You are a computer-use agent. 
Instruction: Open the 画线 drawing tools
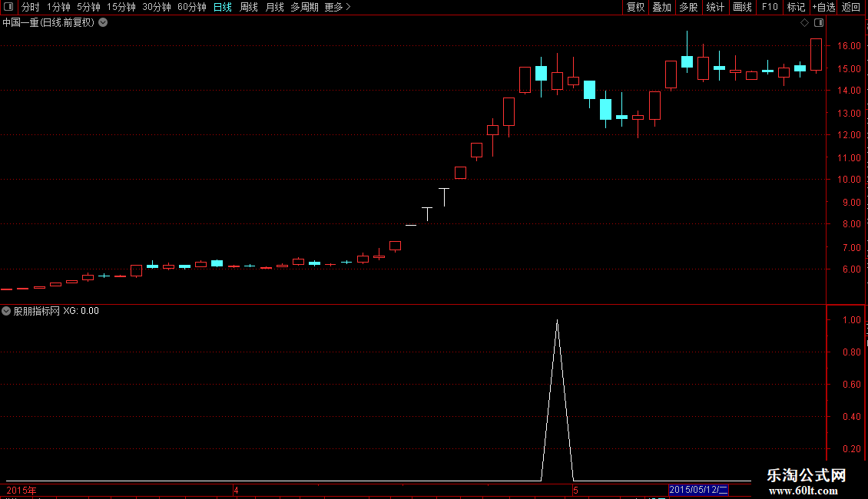[x=742, y=7]
